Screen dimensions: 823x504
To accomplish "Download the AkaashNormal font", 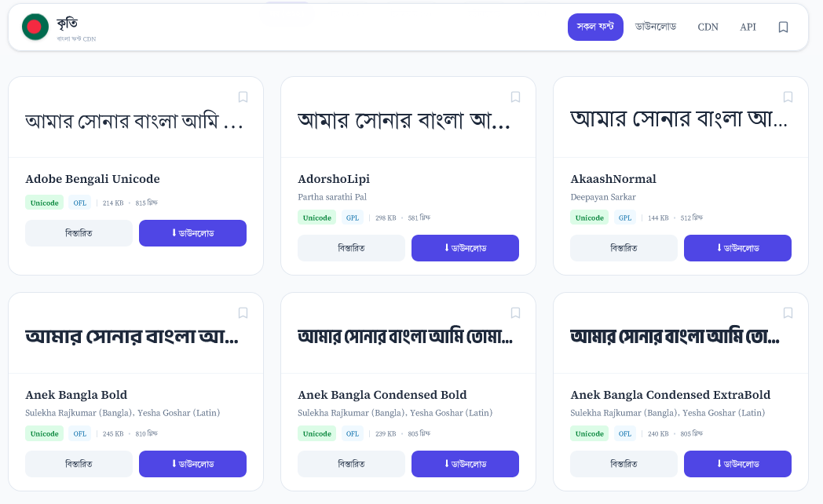I will click(x=737, y=248).
